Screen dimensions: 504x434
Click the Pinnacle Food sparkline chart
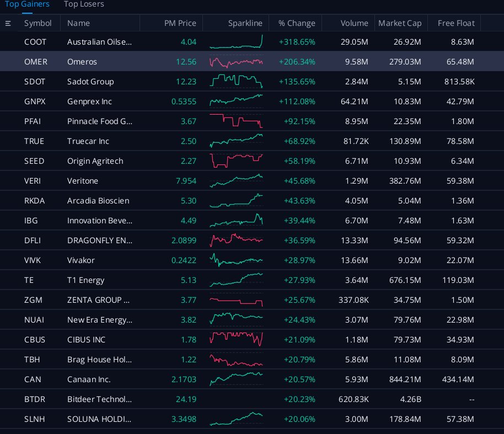coord(236,121)
